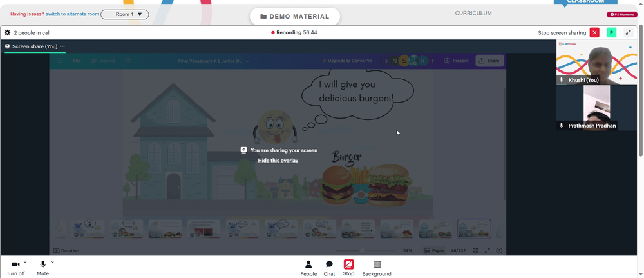Click collaborator avatar N
The image size is (644, 278).
tap(394, 61)
